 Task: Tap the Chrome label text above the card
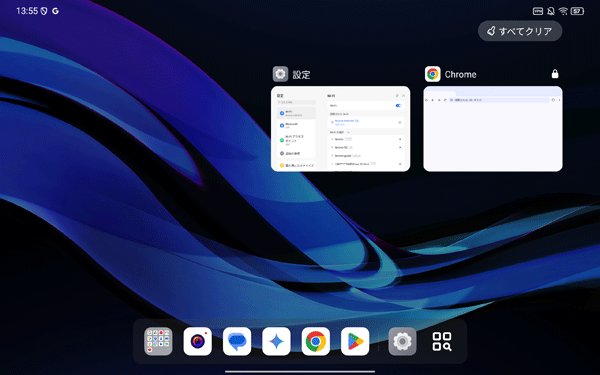coord(460,74)
